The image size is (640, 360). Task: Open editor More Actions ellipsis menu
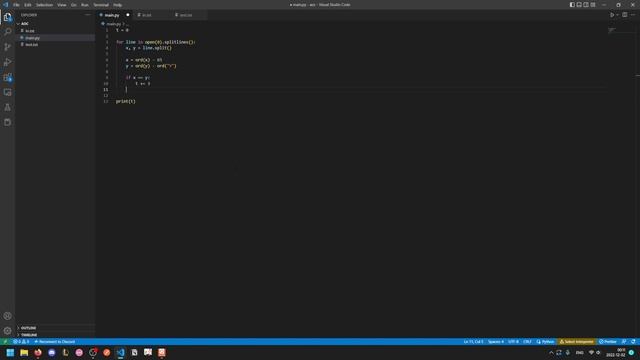[x=633, y=15]
